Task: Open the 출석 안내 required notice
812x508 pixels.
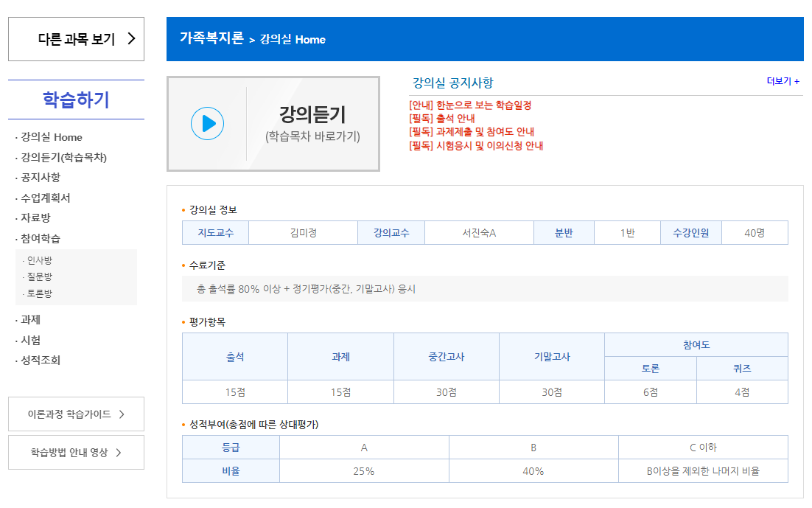Action: pyautogui.click(x=442, y=119)
